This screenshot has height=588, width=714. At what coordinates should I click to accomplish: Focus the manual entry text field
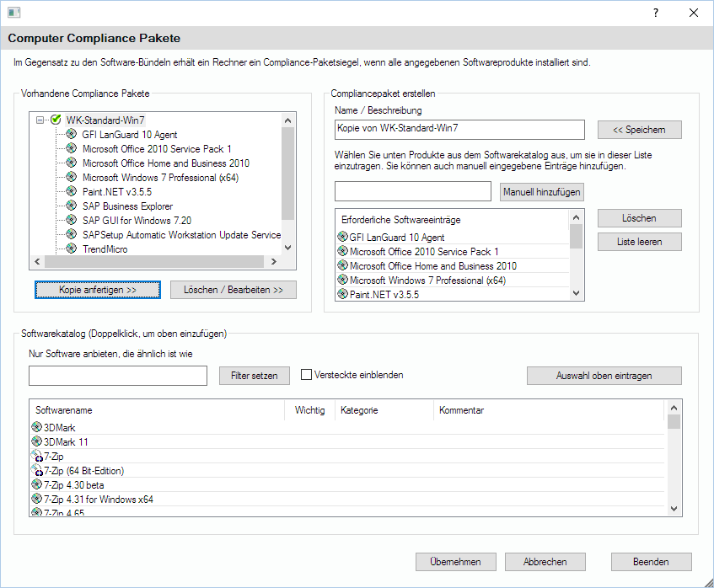tap(413, 191)
